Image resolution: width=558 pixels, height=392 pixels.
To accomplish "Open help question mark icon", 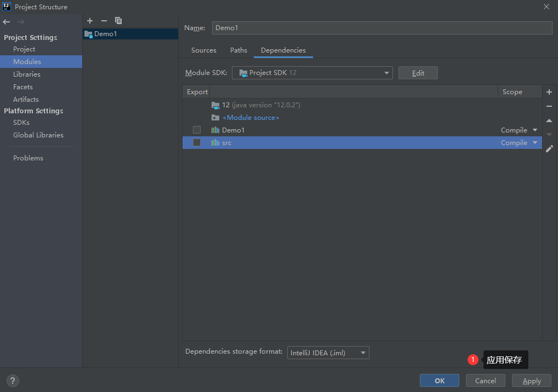I will [13, 381].
